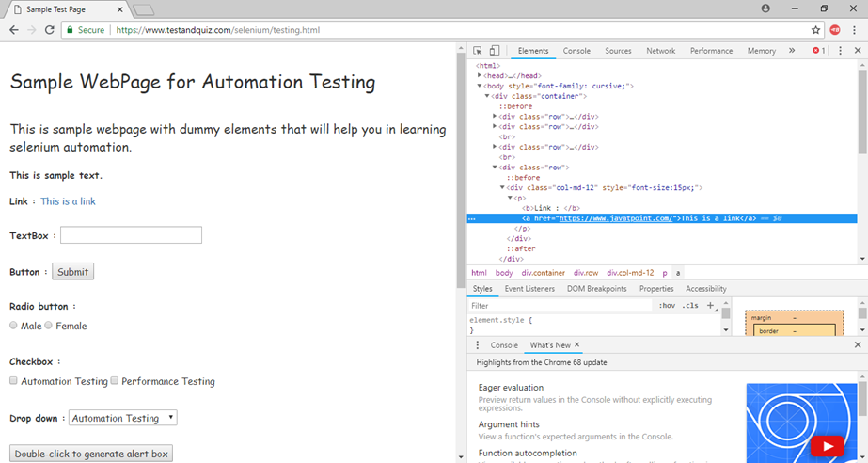Expand the head element in DOM tree
The width and height of the screenshot is (868, 463).
[480, 75]
